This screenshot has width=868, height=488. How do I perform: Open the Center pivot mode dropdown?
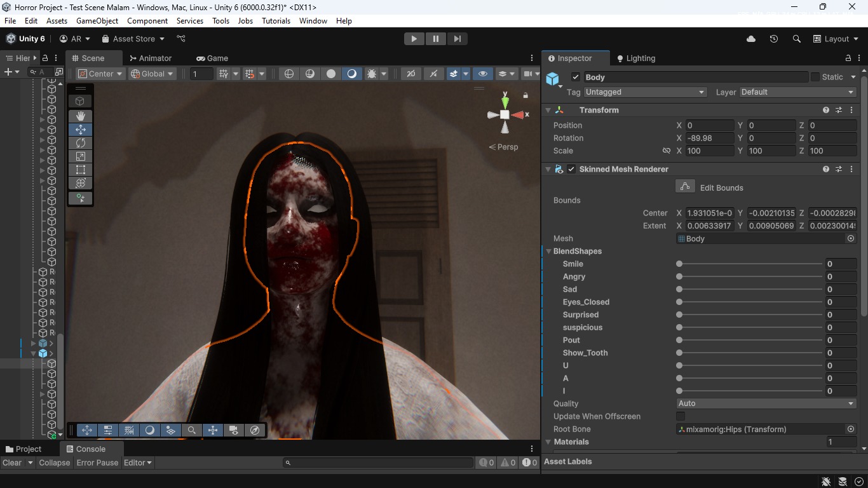(x=100, y=74)
